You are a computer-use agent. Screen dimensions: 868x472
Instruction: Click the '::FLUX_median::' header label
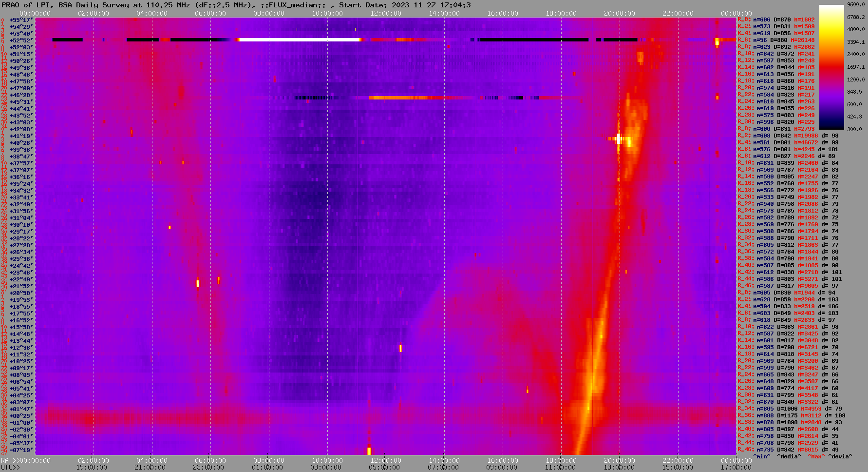(293, 5)
